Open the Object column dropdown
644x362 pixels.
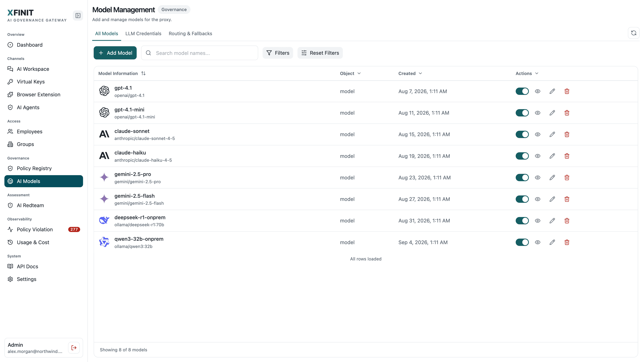click(x=350, y=73)
